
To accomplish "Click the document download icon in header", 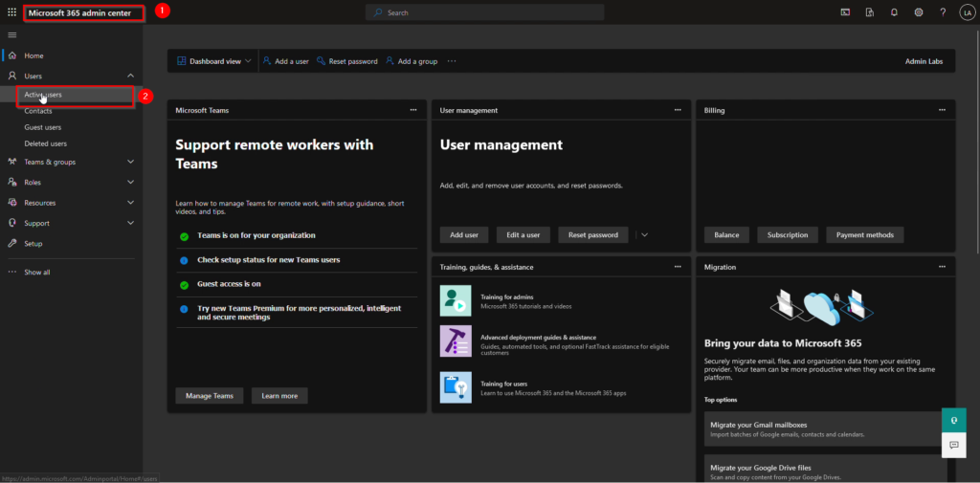I will click(x=869, y=12).
